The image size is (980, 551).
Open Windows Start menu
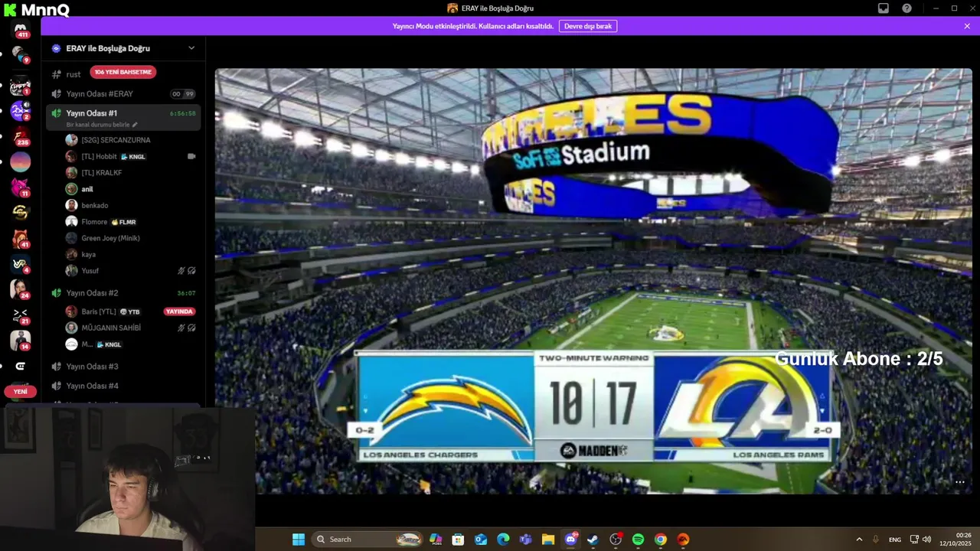click(x=299, y=540)
